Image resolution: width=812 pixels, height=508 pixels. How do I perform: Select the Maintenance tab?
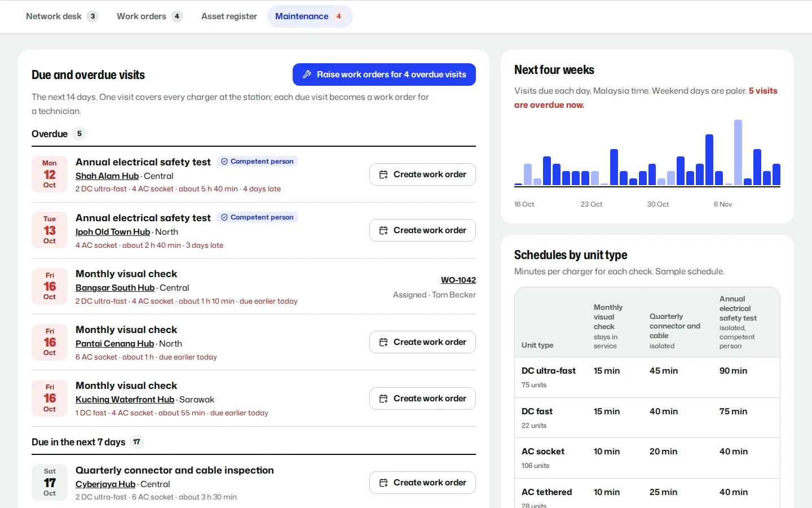click(310, 16)
